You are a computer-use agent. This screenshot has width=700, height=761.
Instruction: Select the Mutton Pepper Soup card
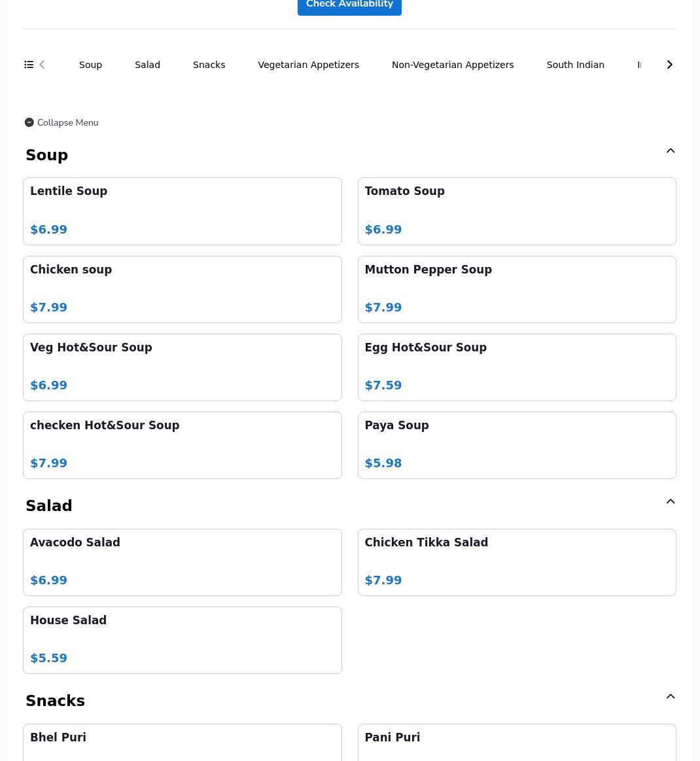(x=517, y=290)
